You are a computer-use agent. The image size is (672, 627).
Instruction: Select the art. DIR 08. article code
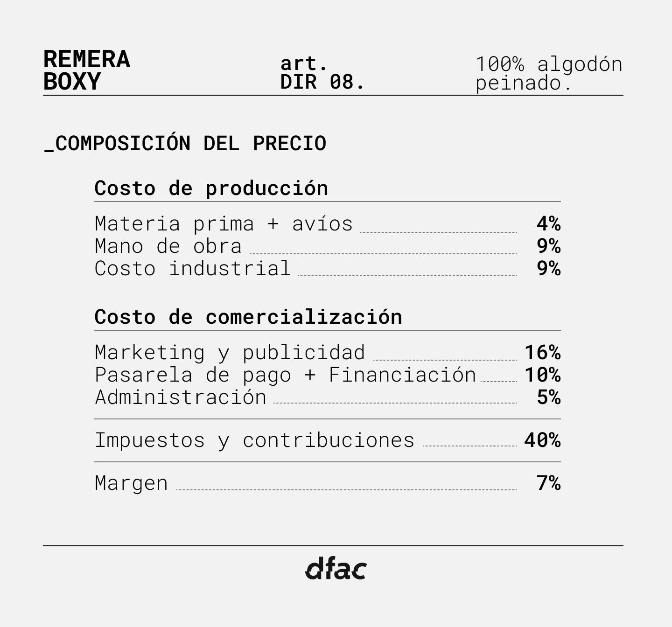tap(322, 73)
